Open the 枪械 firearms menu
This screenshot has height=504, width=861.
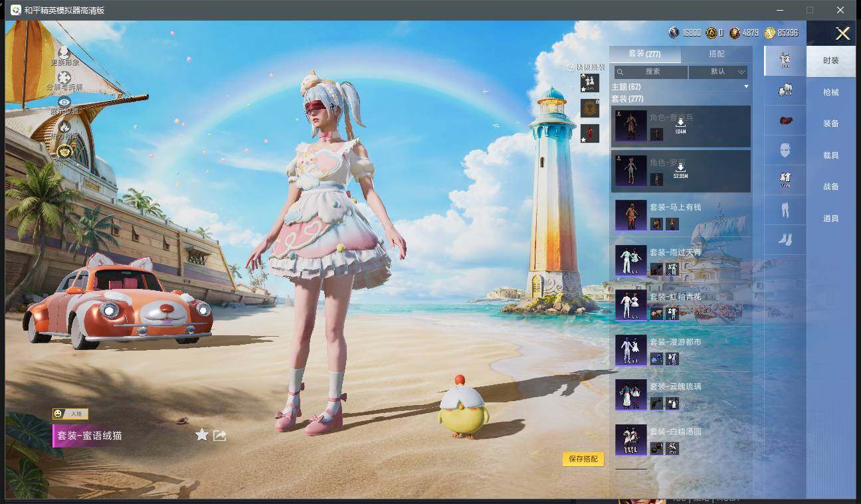(830, 92)
